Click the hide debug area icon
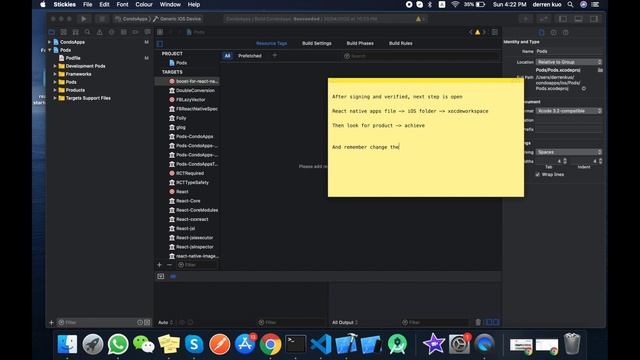This screenshot has width=640, height=360. pyautogui.click(x=160, y=276)
